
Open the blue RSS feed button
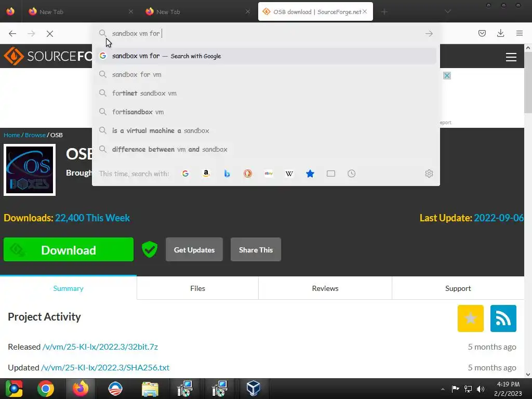pyautogui.click(x=503, y=318)
